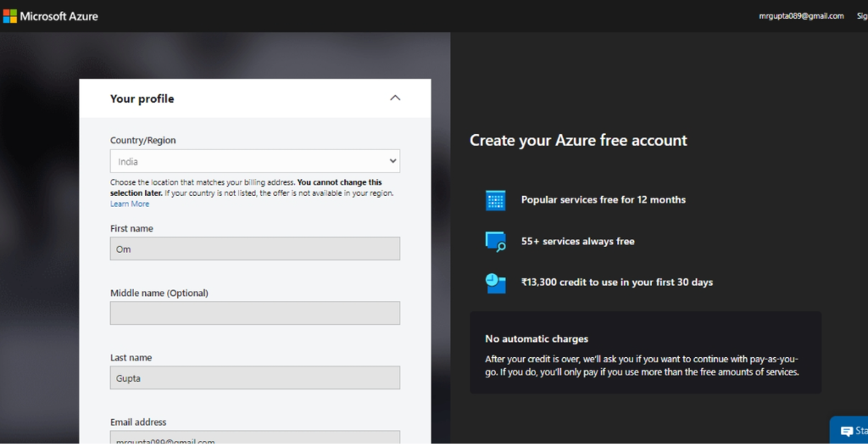Click the 55+ services always free text
Viewport: 868px width, 447px height.
577,242
